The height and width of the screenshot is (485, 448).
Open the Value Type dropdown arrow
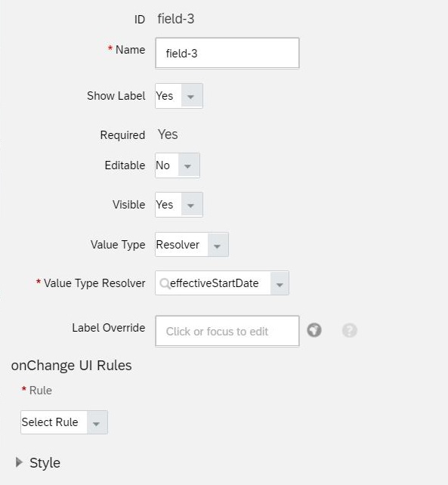[x=218, y=245]
